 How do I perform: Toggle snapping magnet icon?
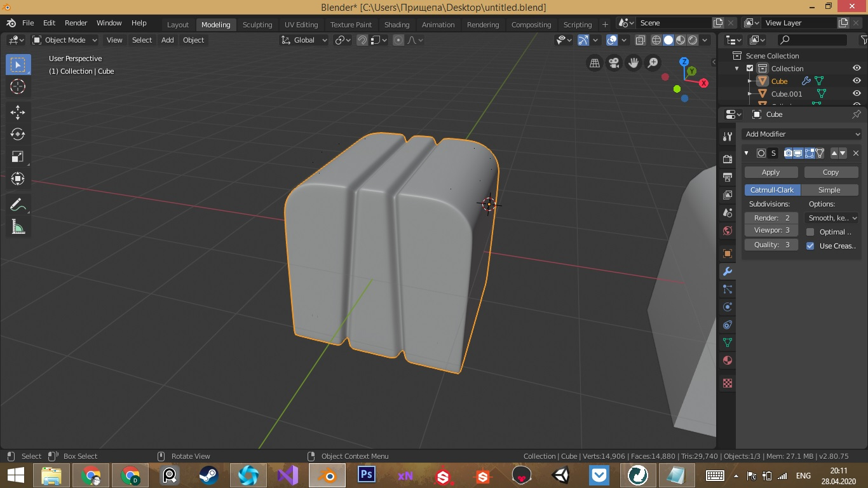[x=362, y=40]
